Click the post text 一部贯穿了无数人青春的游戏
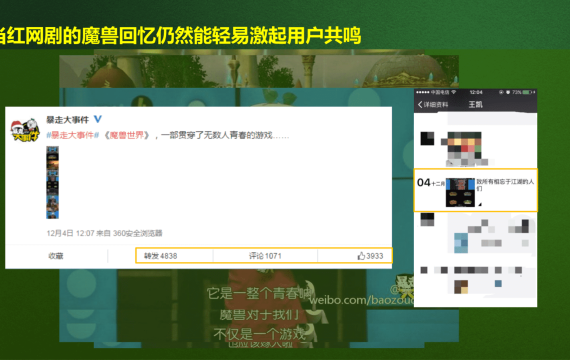This screenshot has height=360, width=570. click(x=217, y=135)
